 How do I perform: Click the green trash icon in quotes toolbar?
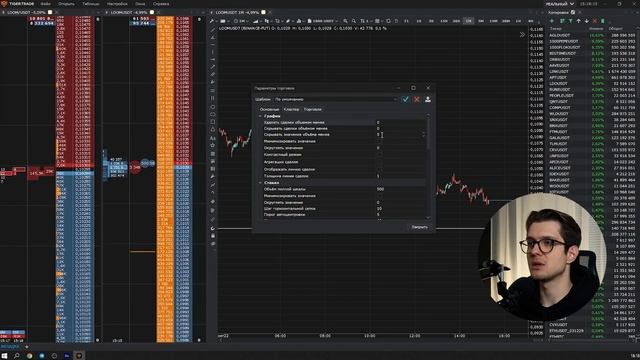pyautogui.click(x=603, y=21)
